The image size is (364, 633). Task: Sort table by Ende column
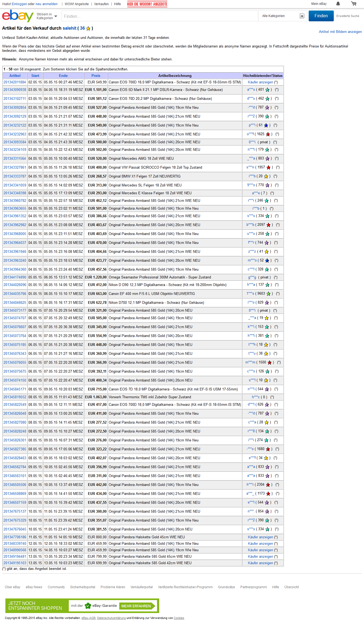[x=63, y=76]
